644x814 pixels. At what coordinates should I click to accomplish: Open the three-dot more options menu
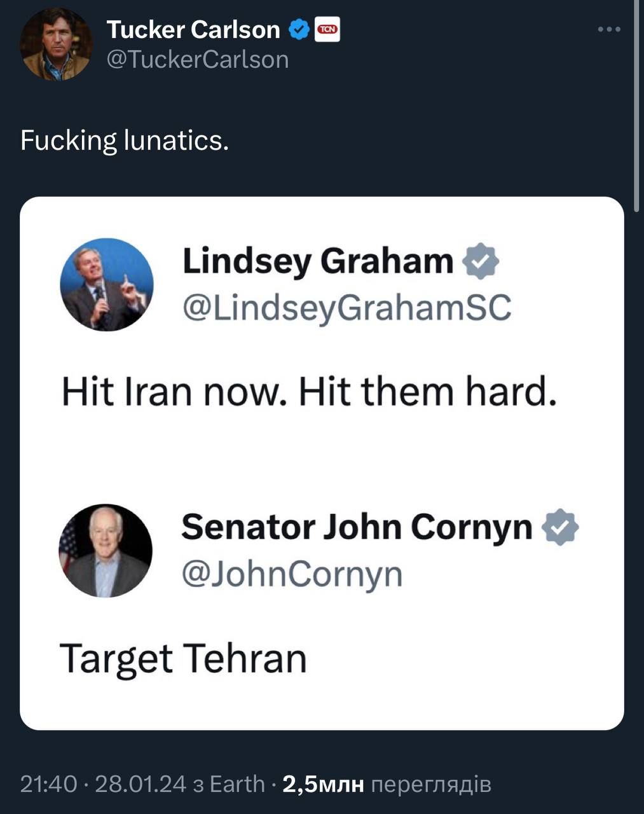[609, 30]
